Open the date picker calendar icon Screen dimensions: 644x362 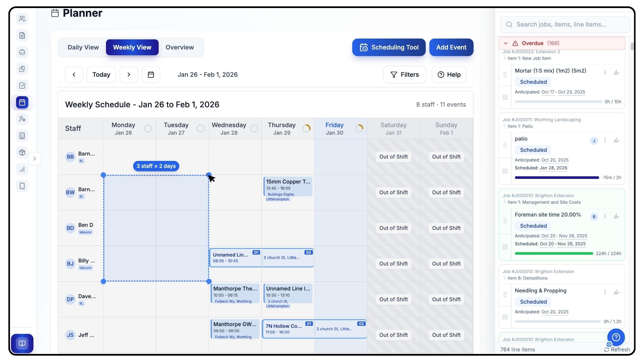[151, 74]
